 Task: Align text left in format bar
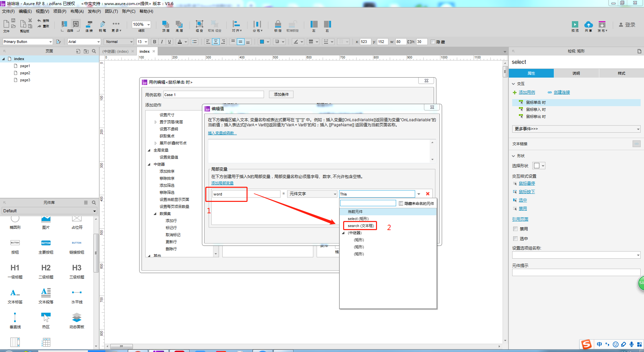click(208, 42)
